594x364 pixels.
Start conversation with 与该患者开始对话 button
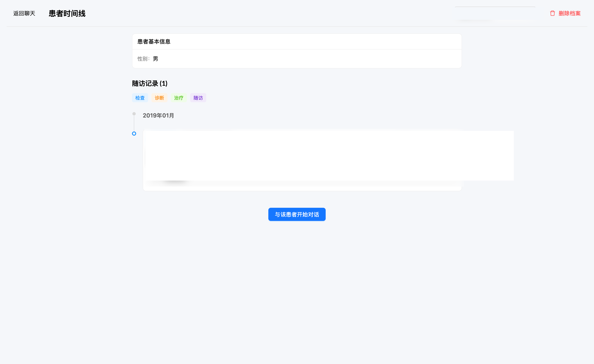coord(297,214)
